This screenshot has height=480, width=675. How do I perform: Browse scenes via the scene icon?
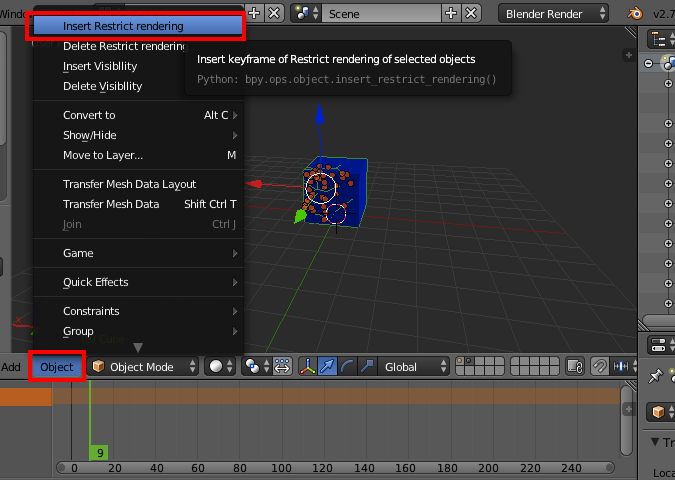coord(307,13)
